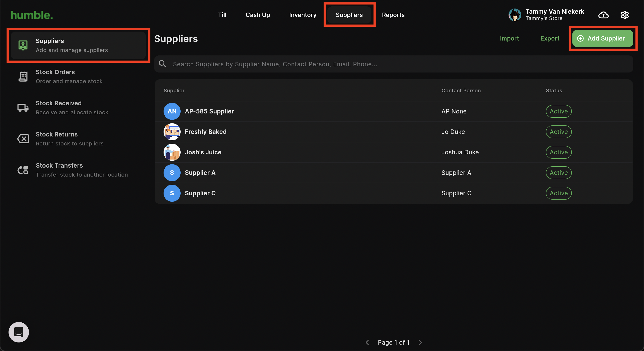Click Active status for Freshly Baked

tap(559, 132)
